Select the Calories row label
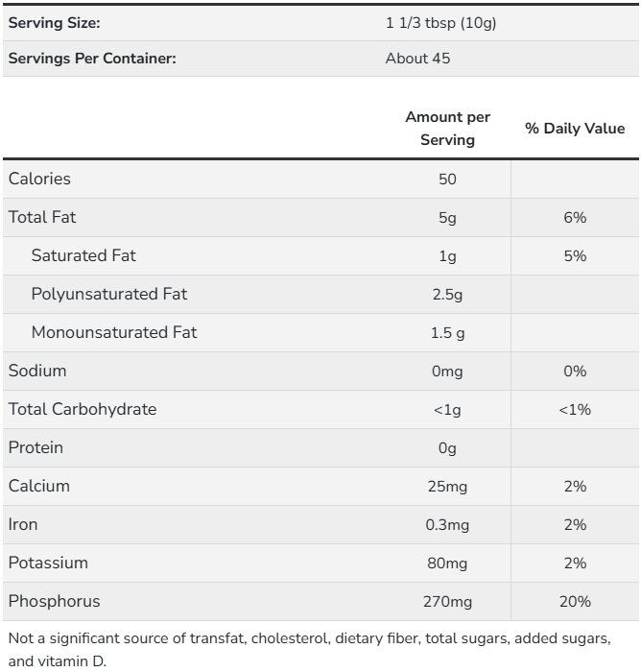 click(39, 179)
